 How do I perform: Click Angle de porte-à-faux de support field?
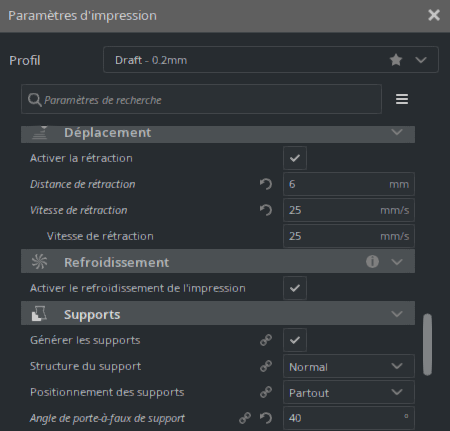[349, 418]
